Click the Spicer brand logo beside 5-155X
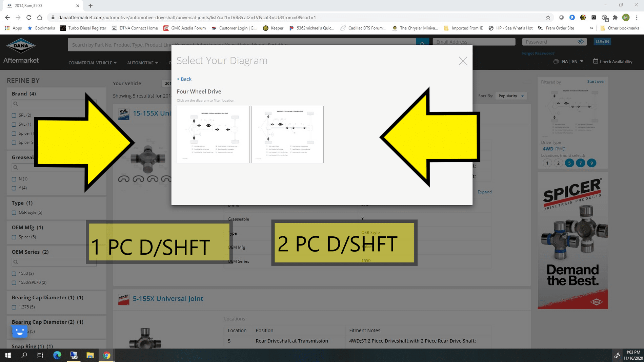Screen dimensions: 644x362 [x=124, y=299]
